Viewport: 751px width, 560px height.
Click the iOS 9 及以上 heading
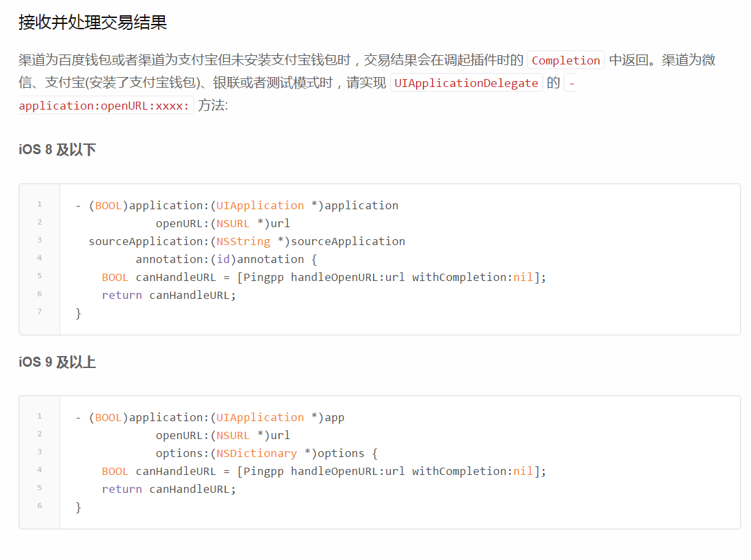tap(57, 362)
